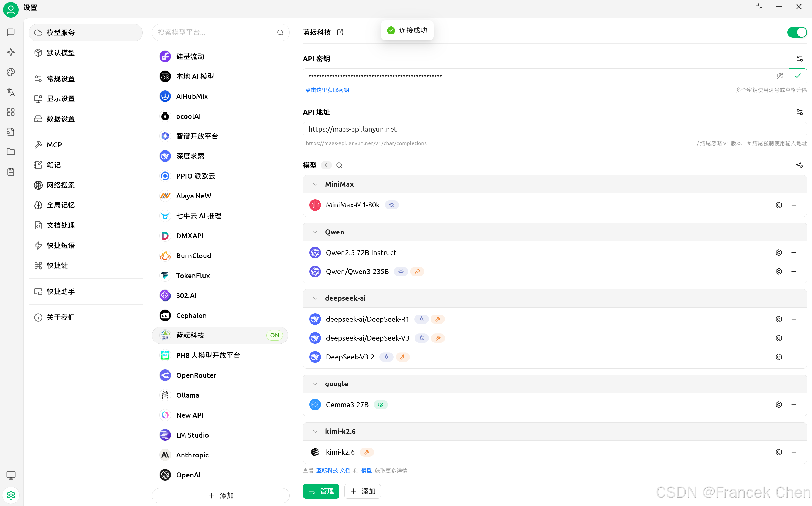
Task: Open the translate icon in the sidebar
Action: click(11, 92)
